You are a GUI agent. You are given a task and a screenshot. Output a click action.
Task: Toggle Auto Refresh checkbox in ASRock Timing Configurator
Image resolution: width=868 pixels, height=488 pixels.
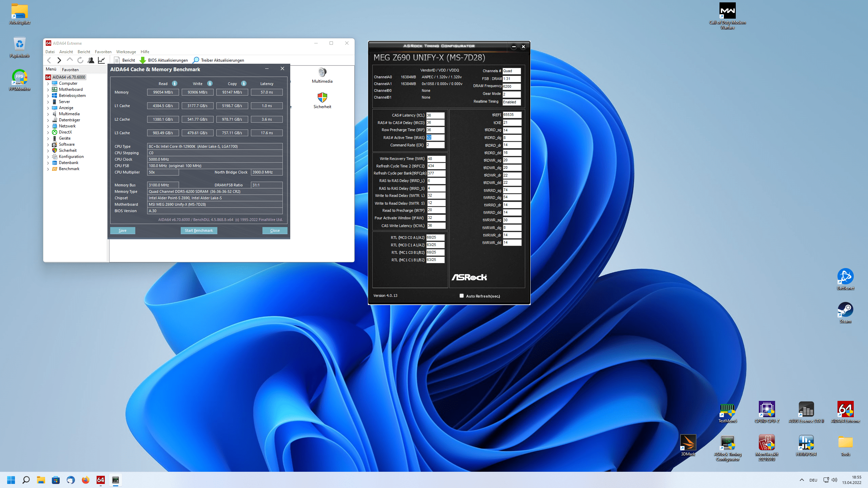(x=462, y=296)
